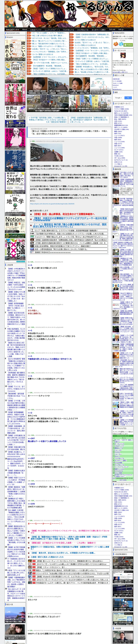Click anchor >>233 in comment 235
Viewport: 138px width, 644px height.
31,484
